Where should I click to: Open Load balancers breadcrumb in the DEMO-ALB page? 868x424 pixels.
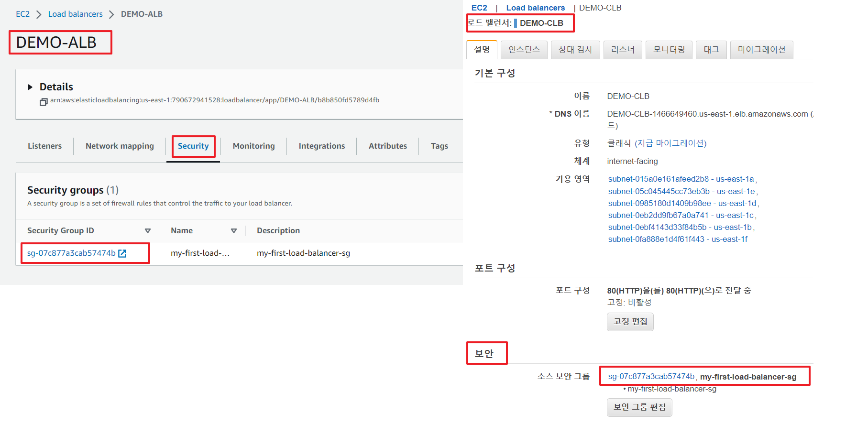click(x=76, y=14)
